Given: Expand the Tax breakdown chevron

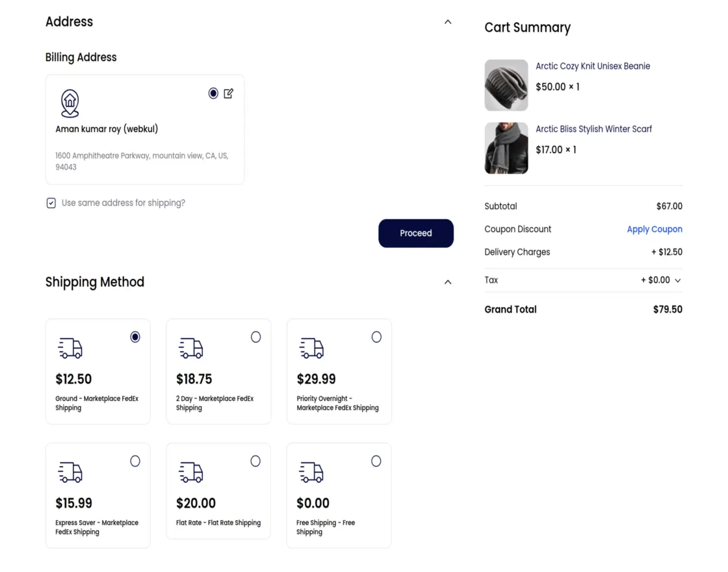Looking at the screenshot, I should coord(678,280).
